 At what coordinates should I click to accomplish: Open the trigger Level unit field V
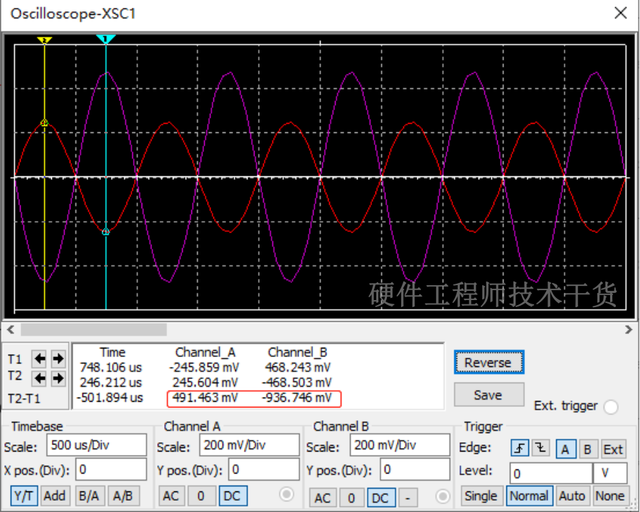pos(609,473)
